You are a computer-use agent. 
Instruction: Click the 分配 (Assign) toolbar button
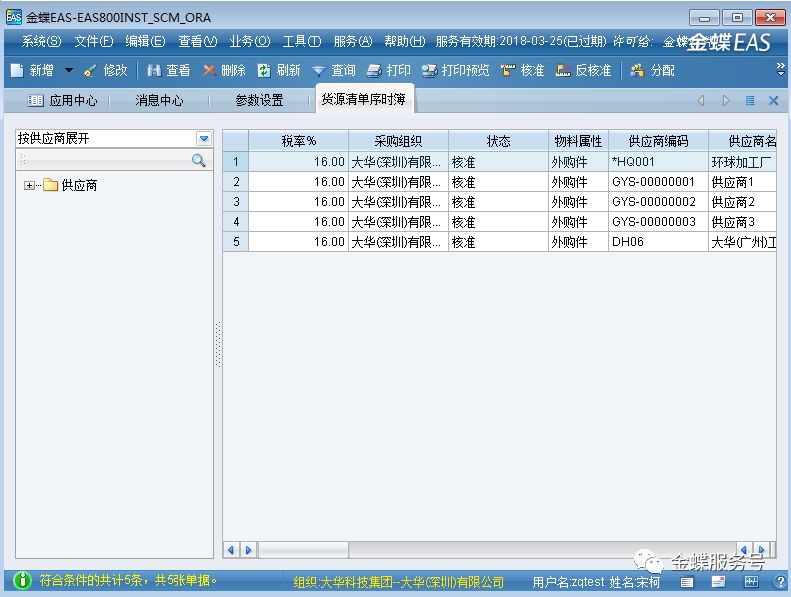point(653,71)
